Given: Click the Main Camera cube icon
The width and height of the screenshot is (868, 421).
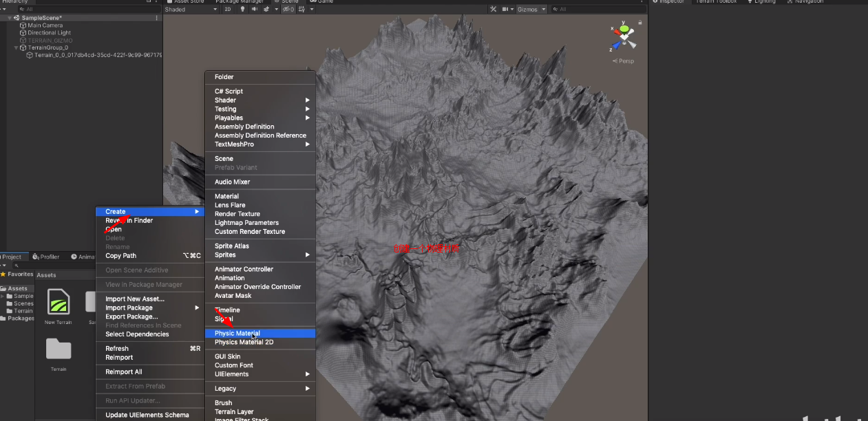Looking at the screenshot, I should [x=23, y=25].
